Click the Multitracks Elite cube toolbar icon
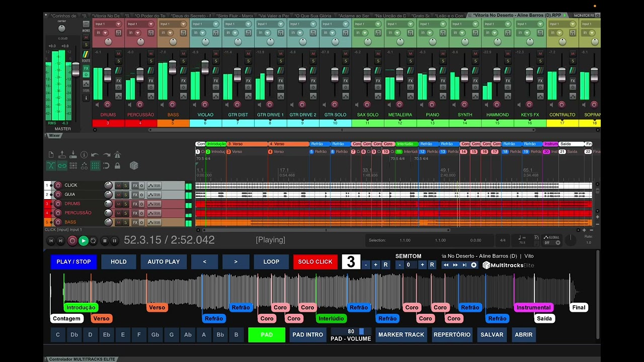The image size is (644, 362). (134, 165)
